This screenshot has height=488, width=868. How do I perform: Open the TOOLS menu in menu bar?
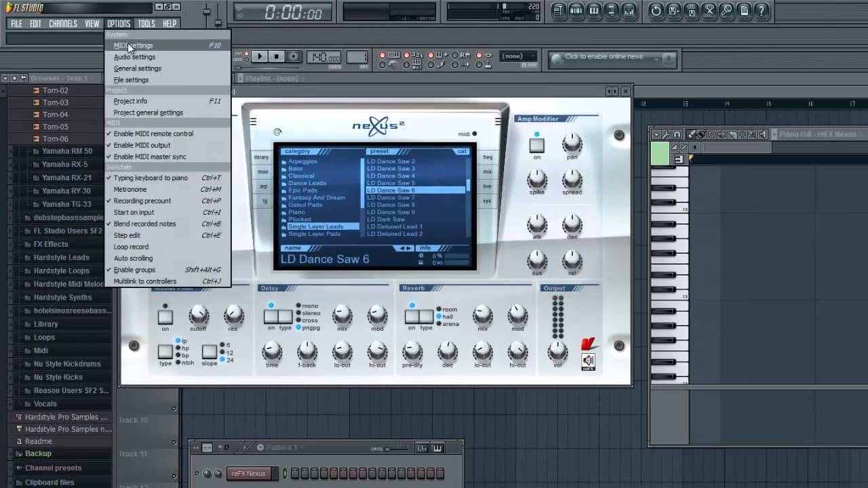(x=146, y=24)
